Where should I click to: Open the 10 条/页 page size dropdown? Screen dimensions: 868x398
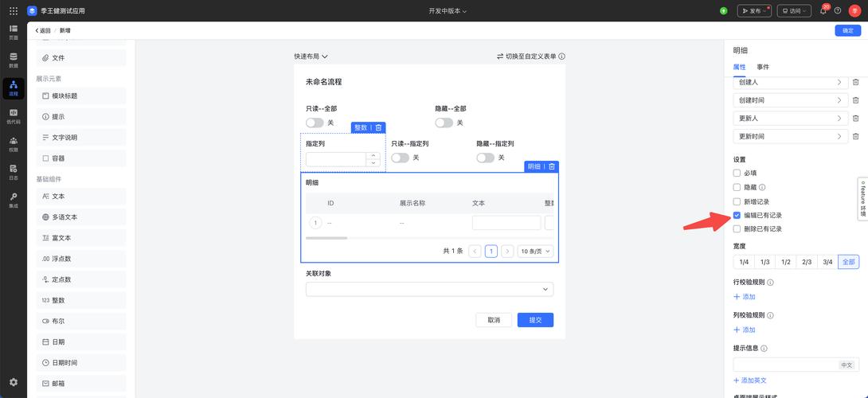[x=535, y=251]
